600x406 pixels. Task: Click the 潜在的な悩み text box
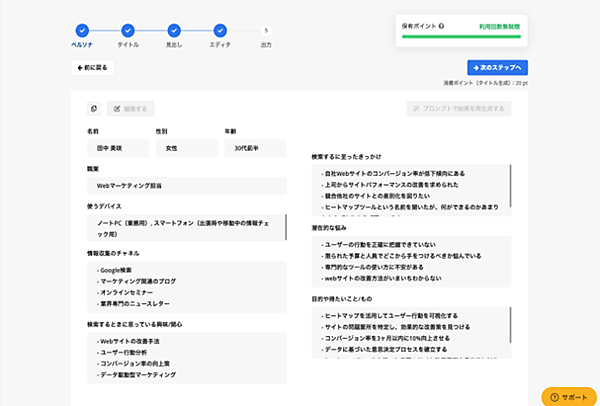410,262
